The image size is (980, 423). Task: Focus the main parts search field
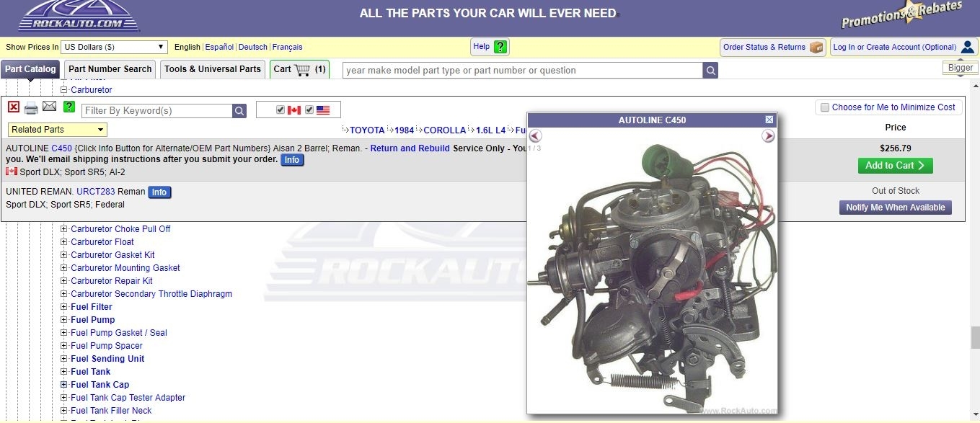click(x=523, y=70)
